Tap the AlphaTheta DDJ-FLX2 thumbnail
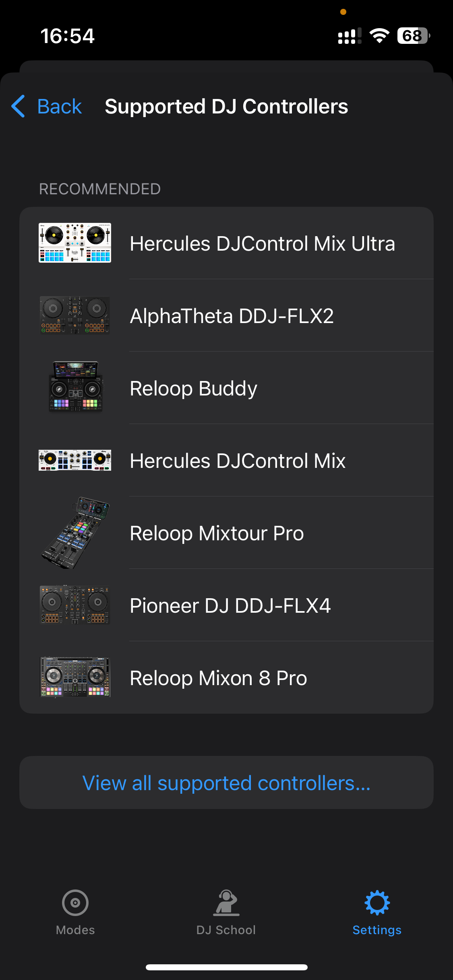This screenshot has width=453, height=980. pos(75,315)
